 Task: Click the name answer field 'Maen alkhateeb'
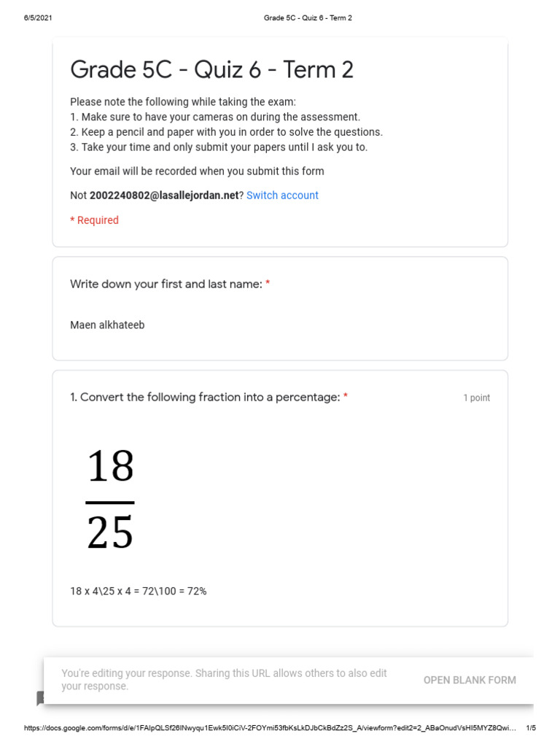click(107, 325)
